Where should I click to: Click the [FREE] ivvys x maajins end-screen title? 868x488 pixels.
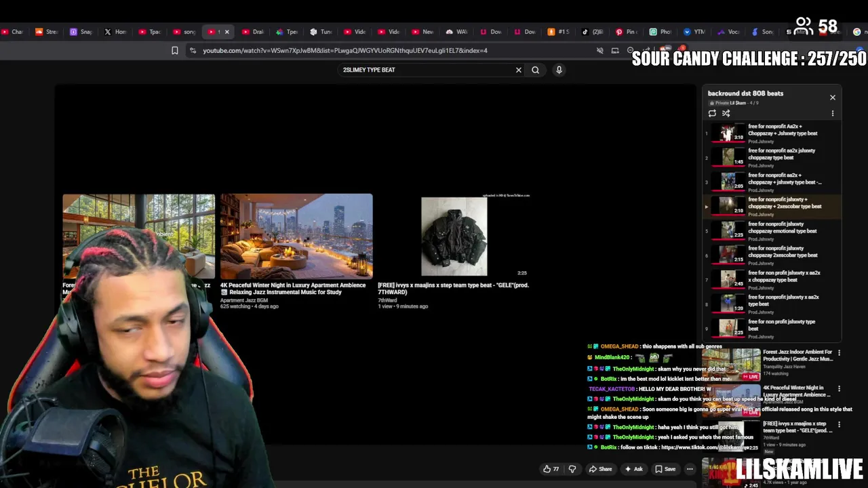point(453,289)
